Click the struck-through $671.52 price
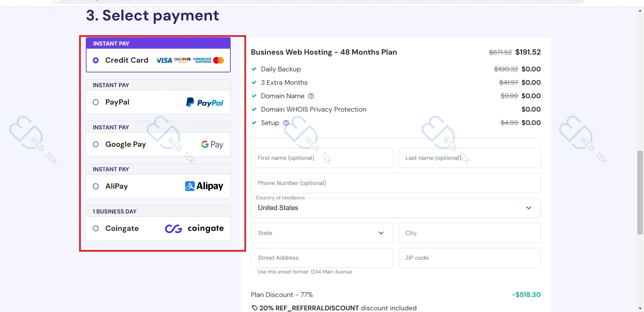Viewport: 644px width, 312px height. (500, 52)
